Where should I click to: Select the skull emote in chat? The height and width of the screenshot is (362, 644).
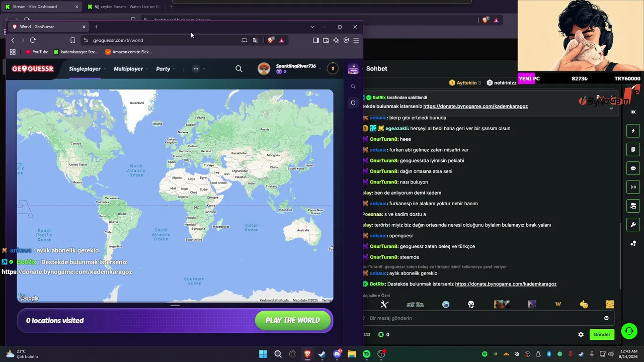click(x=471, y=304)
